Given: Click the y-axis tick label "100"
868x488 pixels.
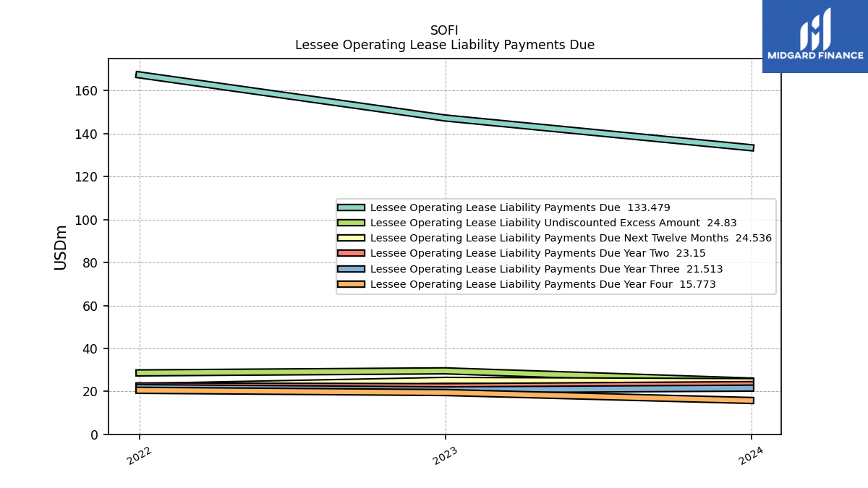Looking at the screenshot, I should (x=86, y=220).
